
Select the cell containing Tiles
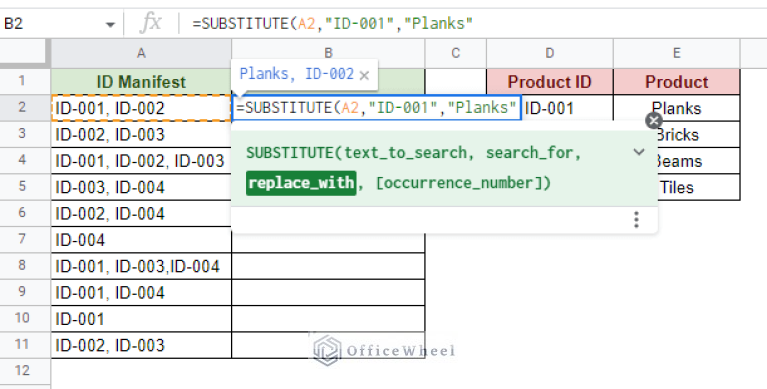677,187
